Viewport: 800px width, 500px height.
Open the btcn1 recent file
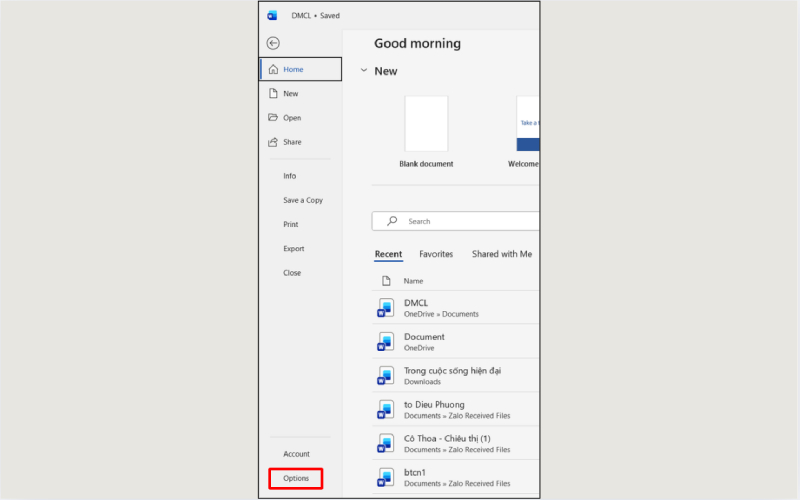coord(456,477)
